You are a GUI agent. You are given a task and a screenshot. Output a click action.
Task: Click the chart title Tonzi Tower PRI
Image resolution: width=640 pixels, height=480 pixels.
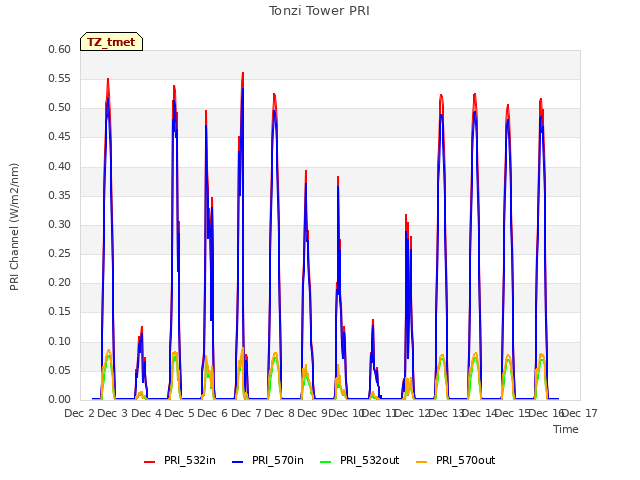319,11
